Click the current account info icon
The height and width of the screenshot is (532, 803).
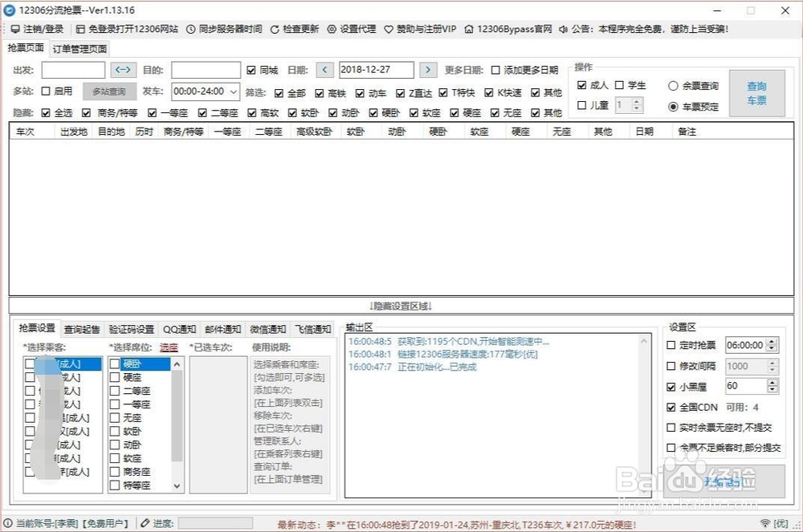(x=8, y=523)
